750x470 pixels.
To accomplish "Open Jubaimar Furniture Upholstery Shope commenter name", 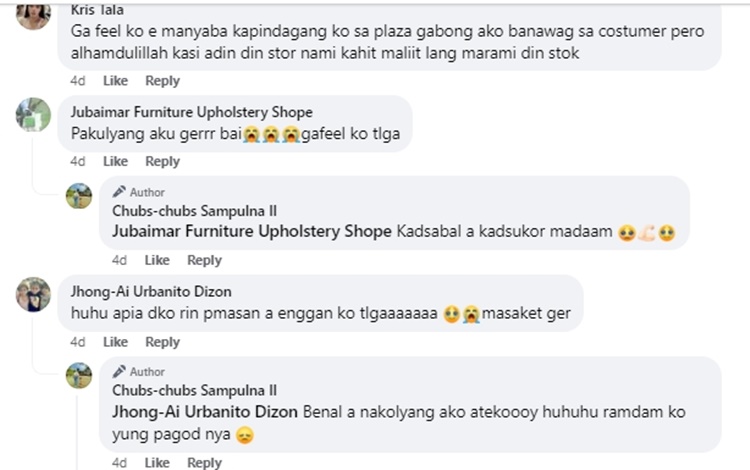I will [x=192, y=113].
